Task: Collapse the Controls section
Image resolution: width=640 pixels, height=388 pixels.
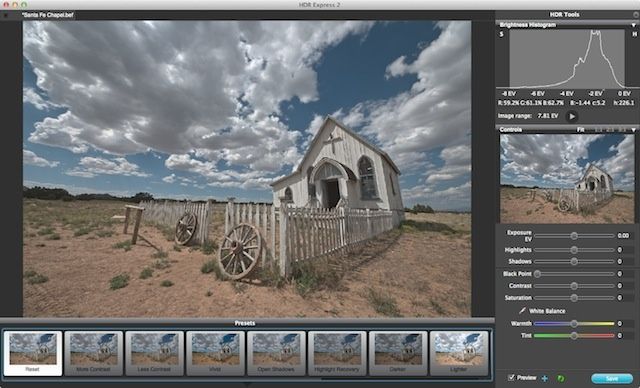Action: (634, 130)
